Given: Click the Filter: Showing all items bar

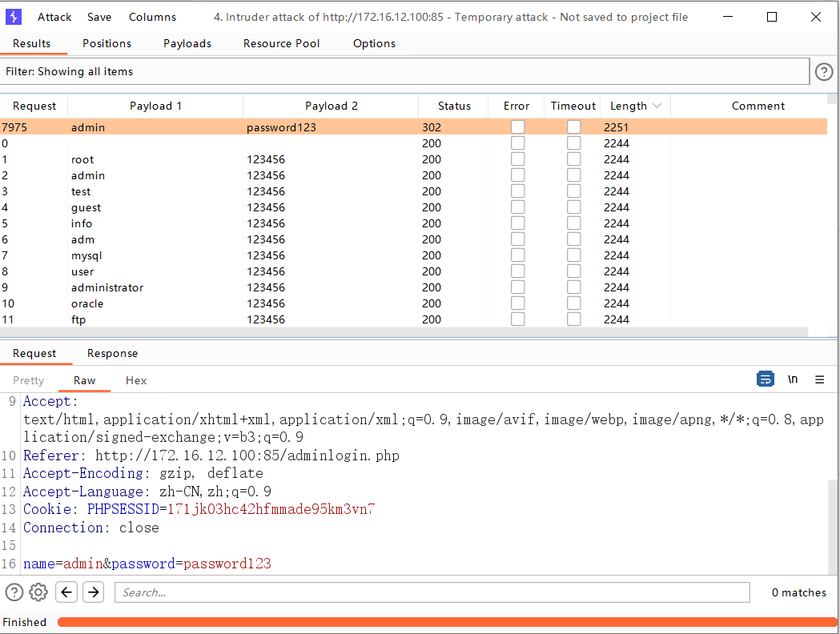Looking at the screenshot, I should 404,72.
